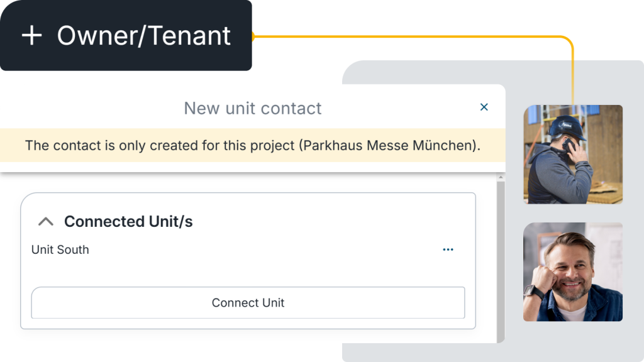Click the plus icon beside Owner/Tenant
The height and width of the screenshot is (362, 644).
tap(31, 35)
